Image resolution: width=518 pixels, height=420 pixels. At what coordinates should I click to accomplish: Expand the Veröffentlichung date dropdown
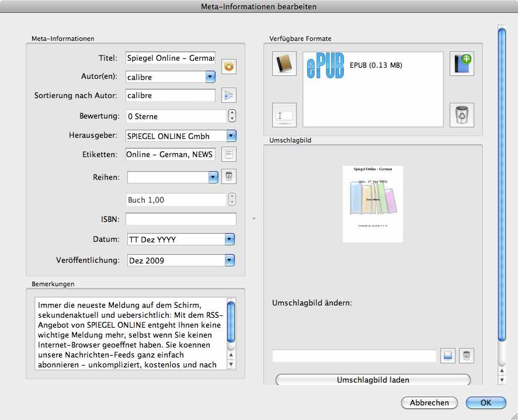coord(230,260)
